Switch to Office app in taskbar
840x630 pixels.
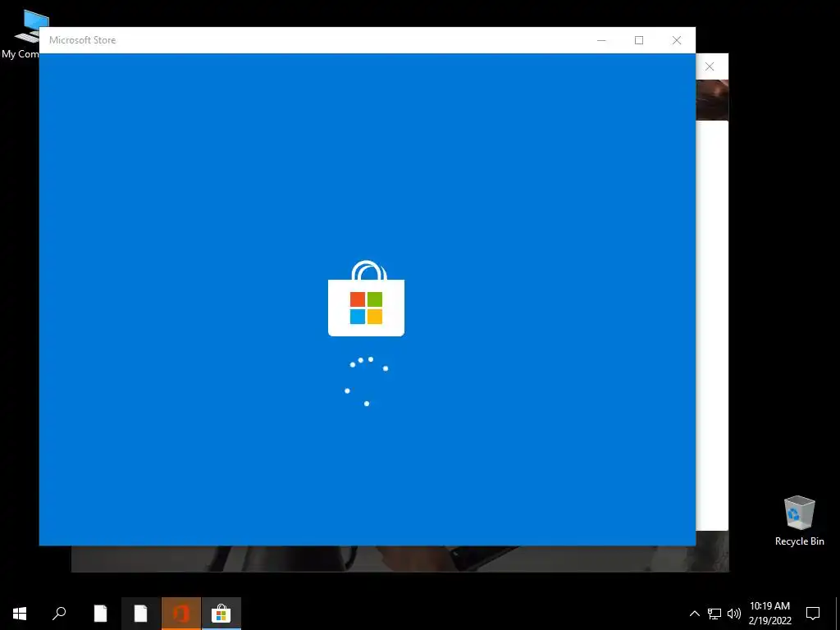pos(181,614)
